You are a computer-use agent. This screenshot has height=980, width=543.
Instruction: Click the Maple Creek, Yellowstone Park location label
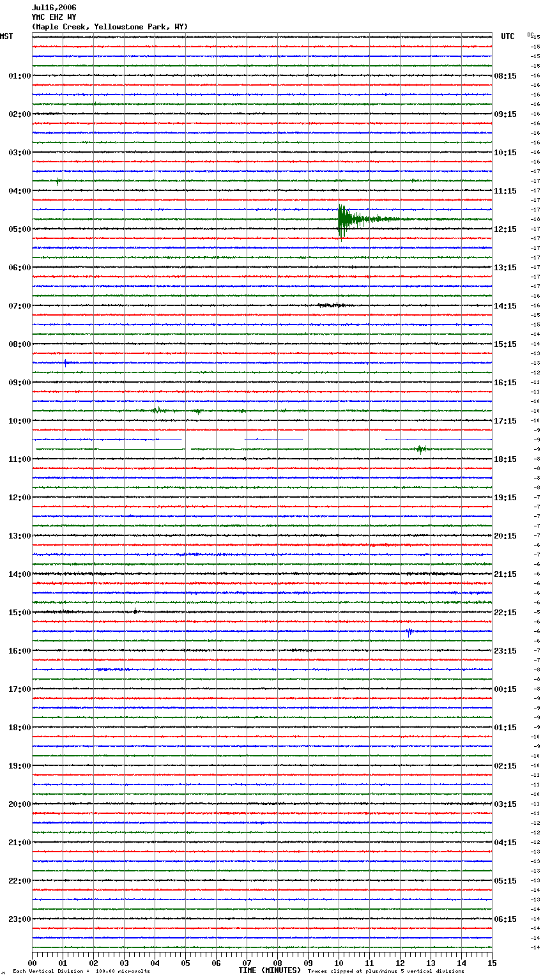(x=110, y=27)
